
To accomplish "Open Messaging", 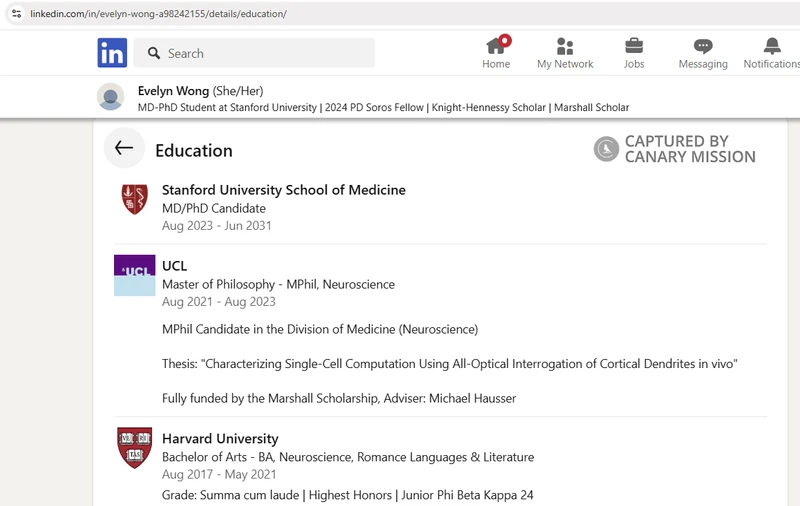I will 703,53.
